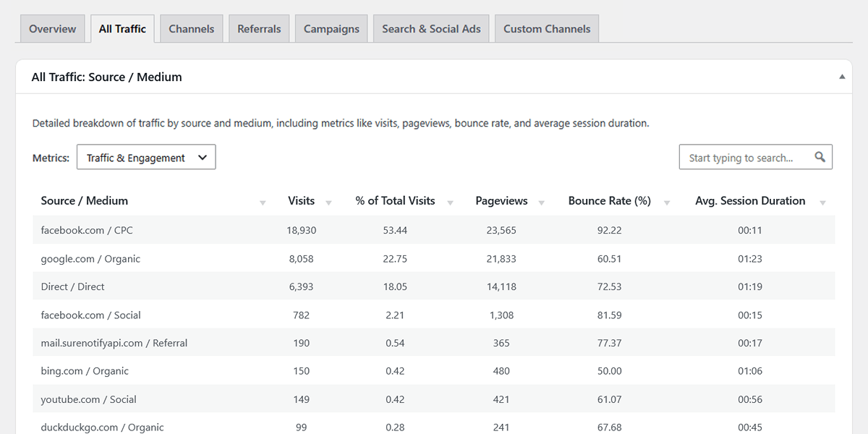This screenshot has width=868, height=434.
Task: Select the youtube.com / Social row
Action: point(434,399)
